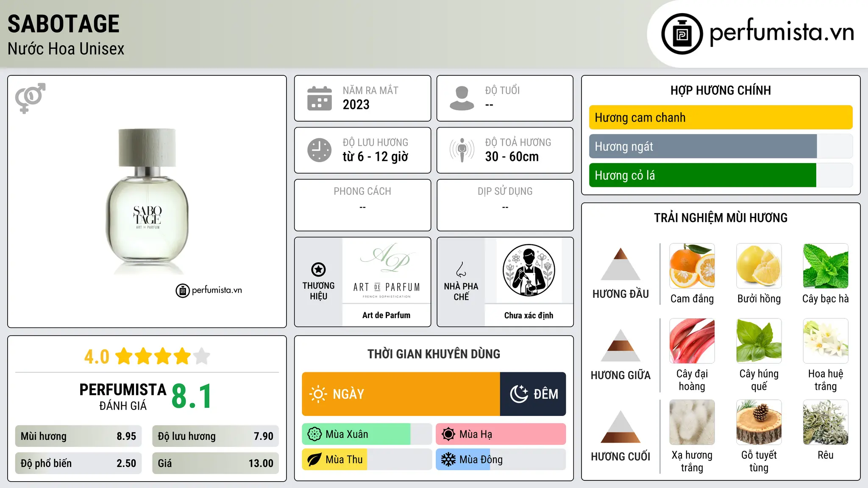868x488 pixels.
Task: Click the 4.0 star rating number
Action: click(x=97, y=357)
